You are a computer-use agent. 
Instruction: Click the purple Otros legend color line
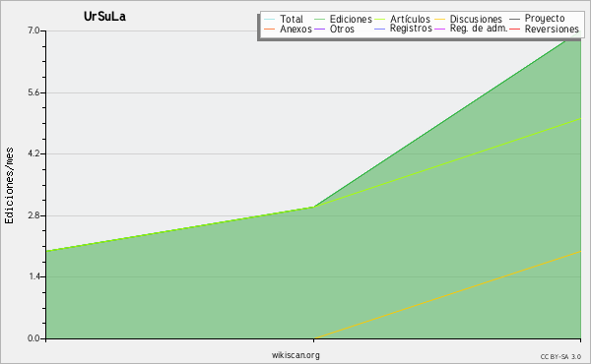pyautogui.click(x=319, y=29)
